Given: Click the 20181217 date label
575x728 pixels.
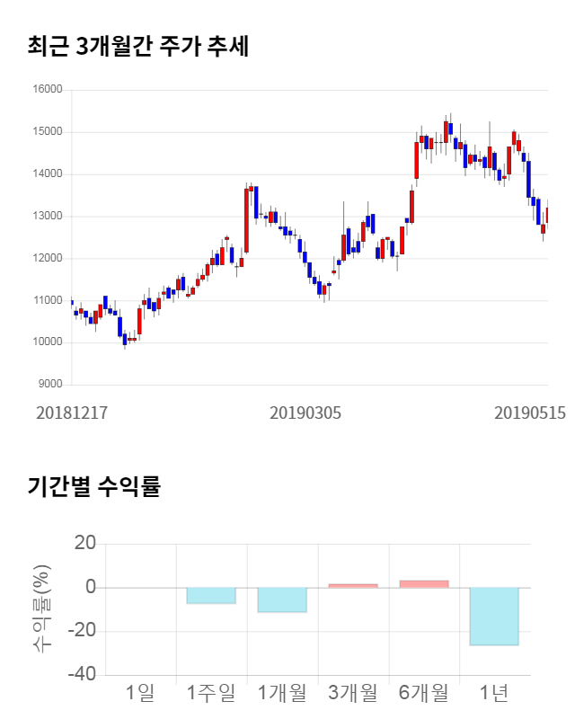Looking at the screenshot, I should 72,413.
